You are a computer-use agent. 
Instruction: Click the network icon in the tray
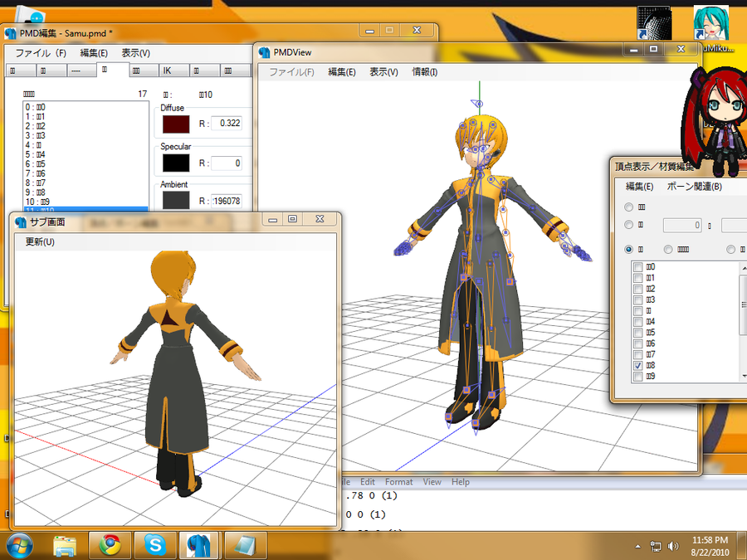pos(656,546)
